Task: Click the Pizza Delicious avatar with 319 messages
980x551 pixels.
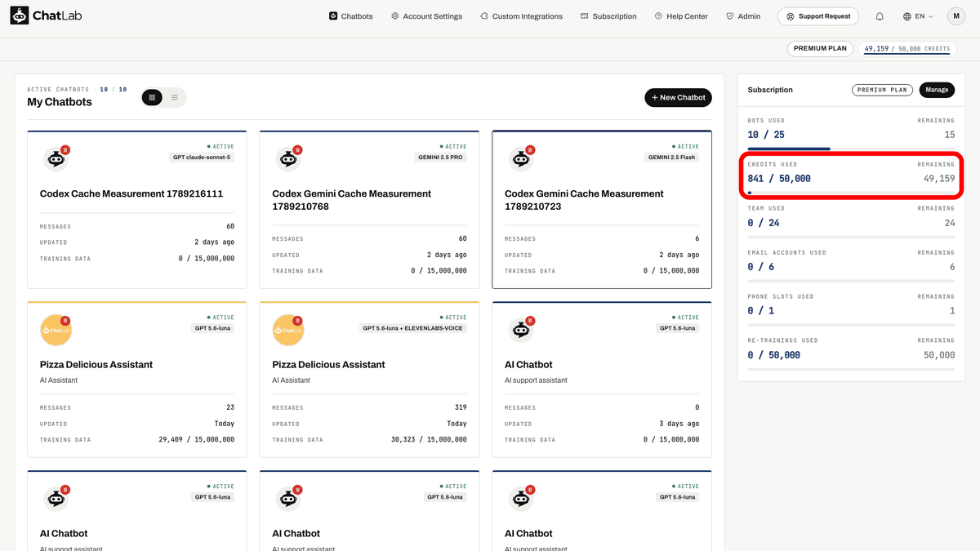Action: [288, 330]
